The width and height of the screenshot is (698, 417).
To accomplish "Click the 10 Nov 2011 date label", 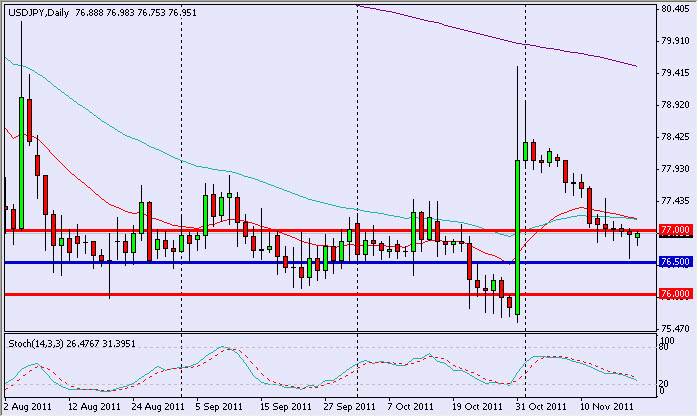I will (x=610, y=408).
